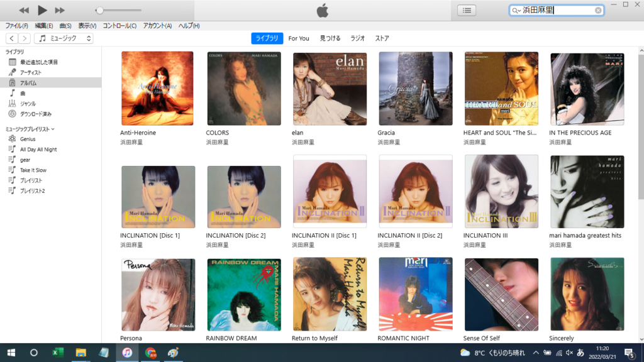Open the All Day All Night playlist
Image resolution: width=644 pixels, height=362 pixels.
[38, 150]
